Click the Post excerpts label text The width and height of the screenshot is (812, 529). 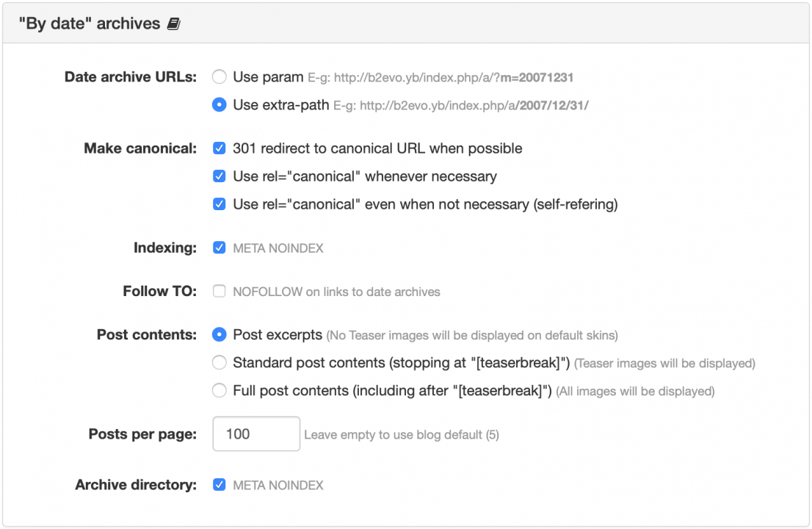pyautogui.click(x=278, y=335)
